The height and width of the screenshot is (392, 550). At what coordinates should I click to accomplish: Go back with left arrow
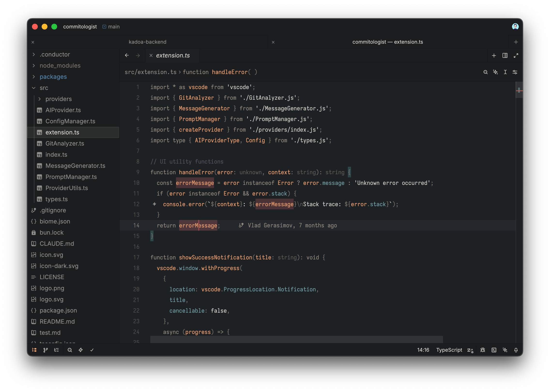pyautogui.click(x=127, y=55)
